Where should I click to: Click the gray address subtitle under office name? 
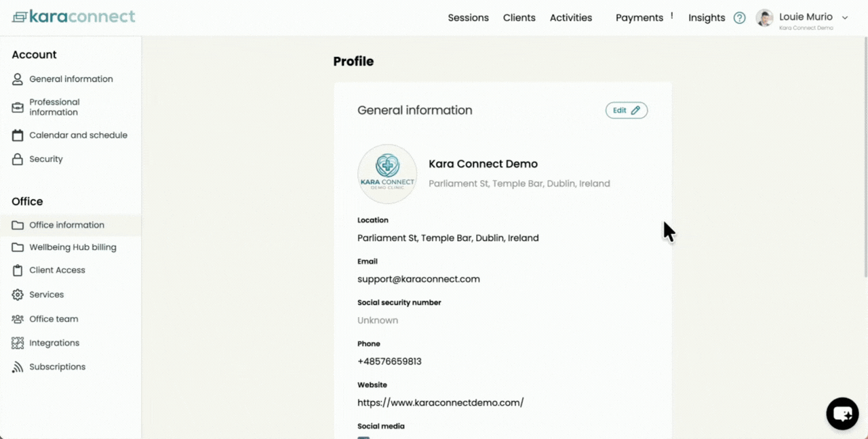(x=519, y=184)
